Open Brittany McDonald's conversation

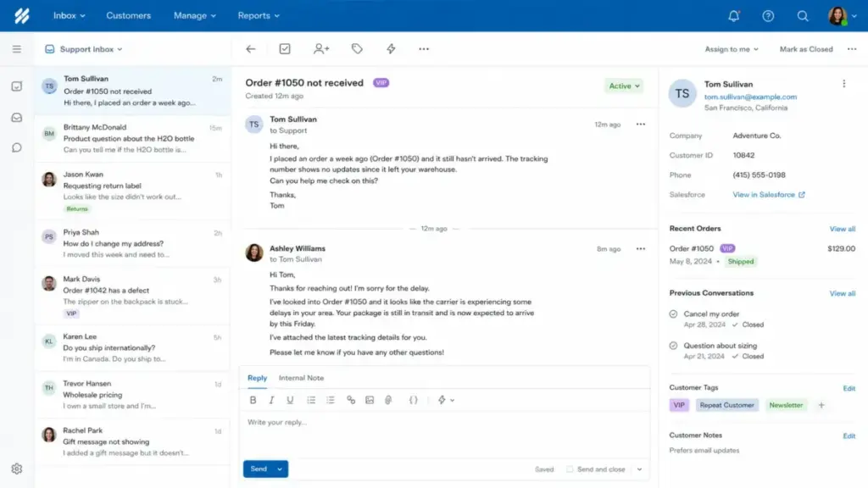click(133, 138)
